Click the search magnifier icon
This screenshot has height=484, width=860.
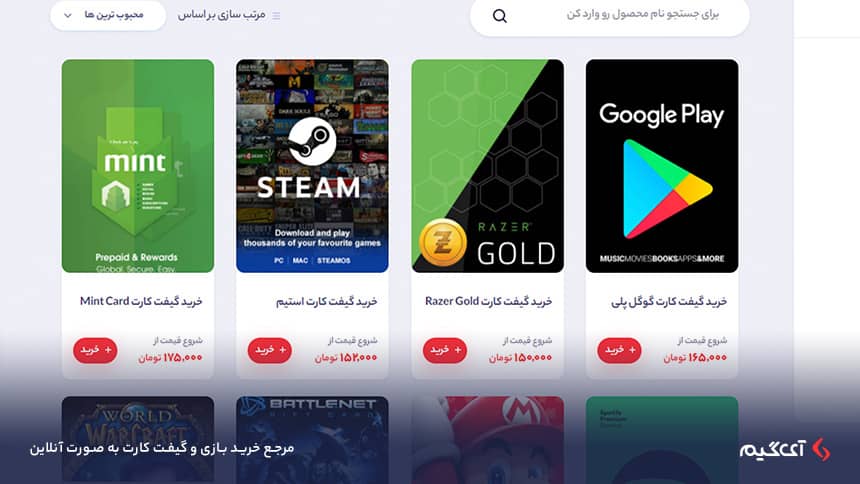(500, 16)
